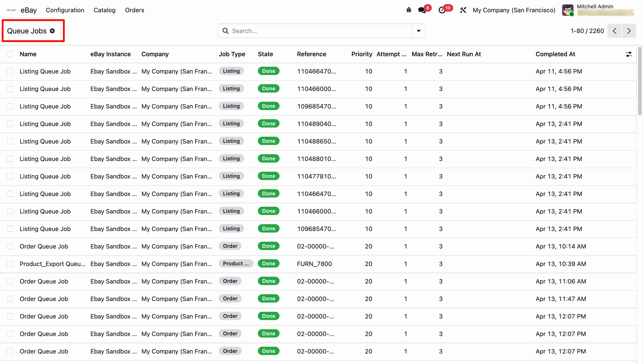The width and height of the screenshot is (643, 364).
Task: Open Mitchell Admin user avatar menu
Action: (568, 10)
